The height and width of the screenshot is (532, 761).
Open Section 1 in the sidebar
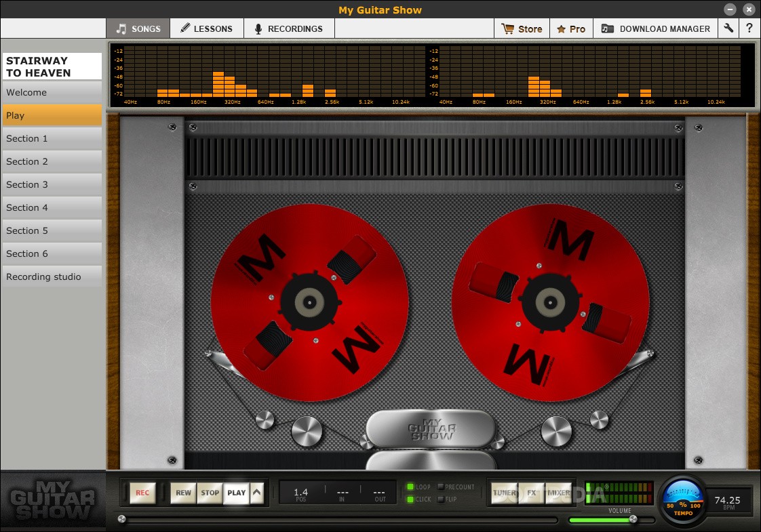[x=52, y=138]
